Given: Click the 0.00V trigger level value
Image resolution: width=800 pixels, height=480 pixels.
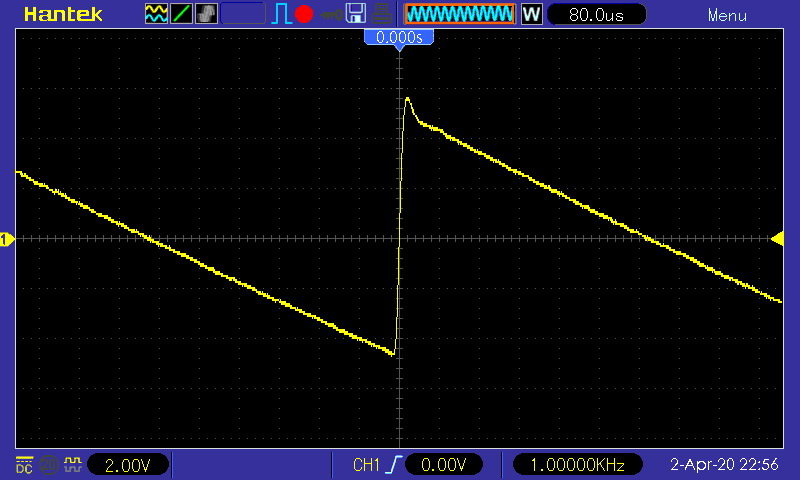Looking at the screenshot, I should click(443, 465).
